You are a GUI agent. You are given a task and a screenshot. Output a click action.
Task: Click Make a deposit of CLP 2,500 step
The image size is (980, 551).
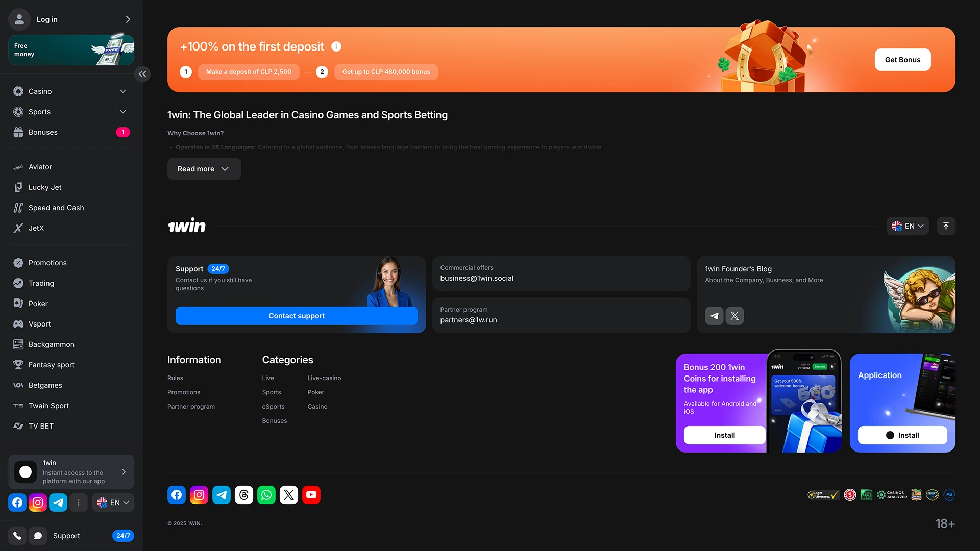click(249, 72)
